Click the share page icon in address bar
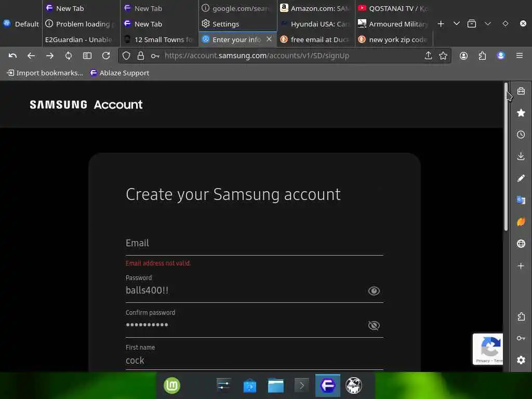532x399 pixels. [x=428, y=56]
